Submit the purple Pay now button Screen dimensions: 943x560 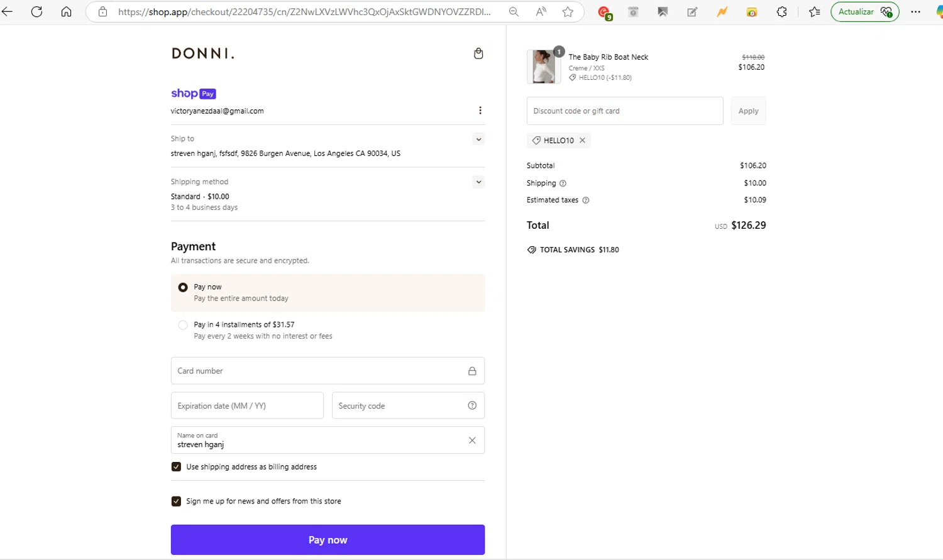coord(328,540)
